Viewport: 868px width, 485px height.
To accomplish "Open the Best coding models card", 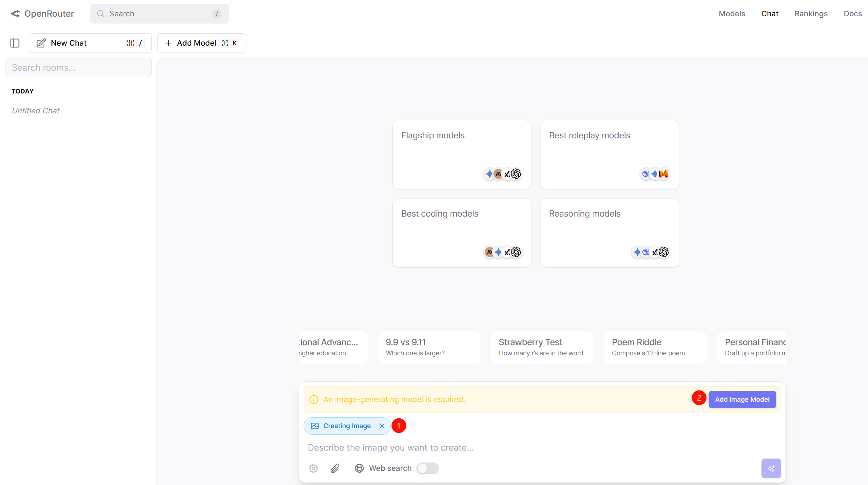I will point(462,233).
